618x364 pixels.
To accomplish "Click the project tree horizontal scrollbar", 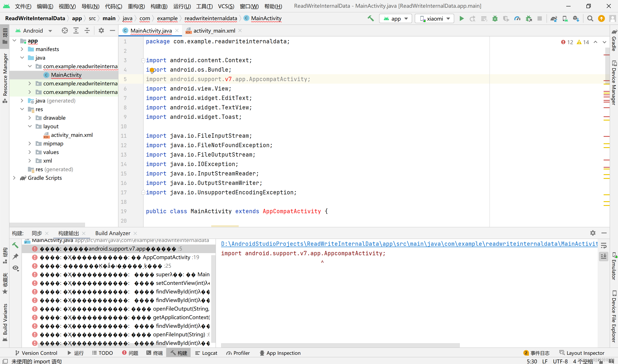I will (x=47, y=224).
